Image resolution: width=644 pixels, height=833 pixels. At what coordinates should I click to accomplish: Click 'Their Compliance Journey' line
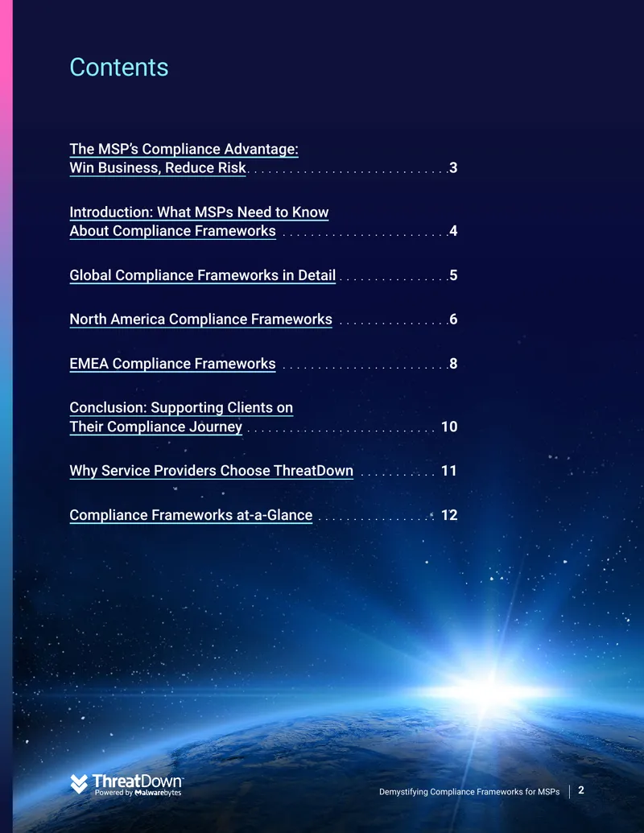[x=155, y=427]
